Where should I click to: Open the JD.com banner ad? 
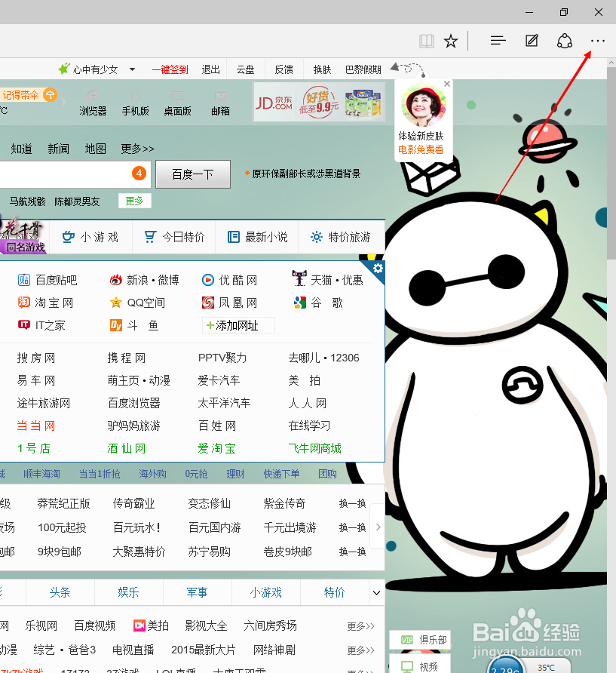point(319,102)
